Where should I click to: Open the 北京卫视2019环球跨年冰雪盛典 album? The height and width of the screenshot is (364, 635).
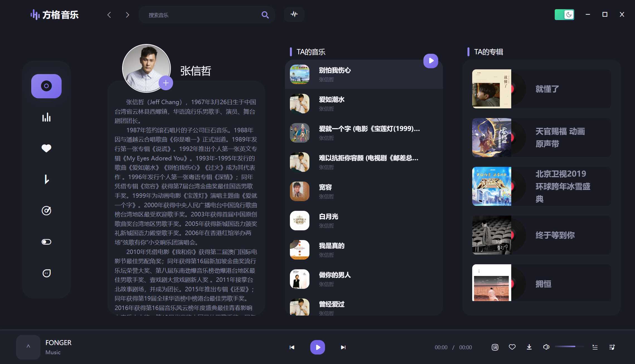541,186
